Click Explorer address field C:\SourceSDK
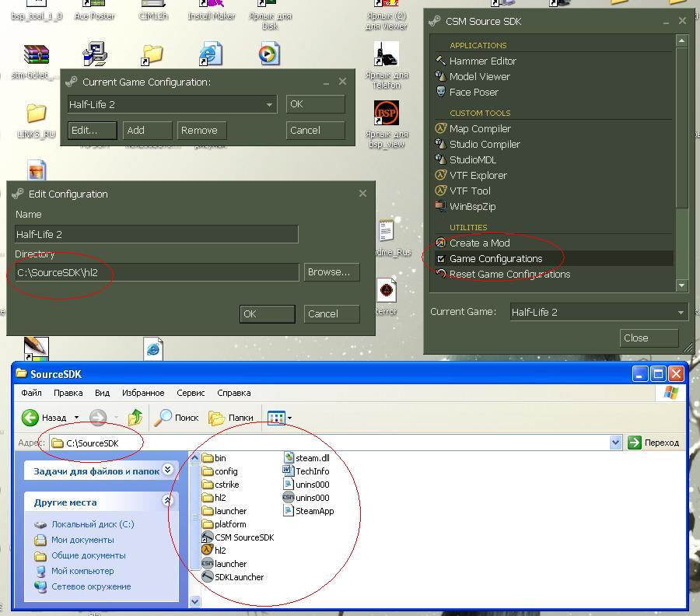This screenshot has width=700, height=616. coord(330,443)
